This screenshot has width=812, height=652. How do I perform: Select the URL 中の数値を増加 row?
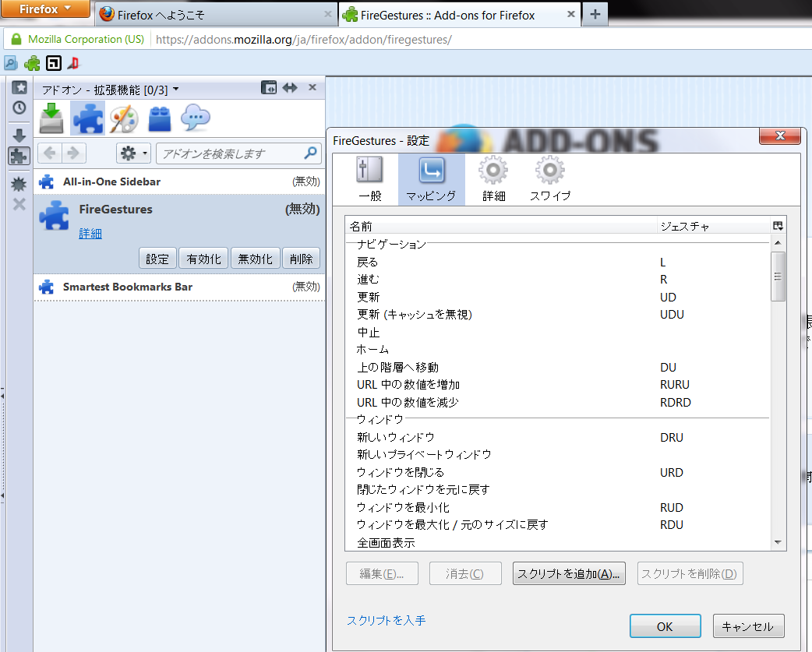coord(558,385)
